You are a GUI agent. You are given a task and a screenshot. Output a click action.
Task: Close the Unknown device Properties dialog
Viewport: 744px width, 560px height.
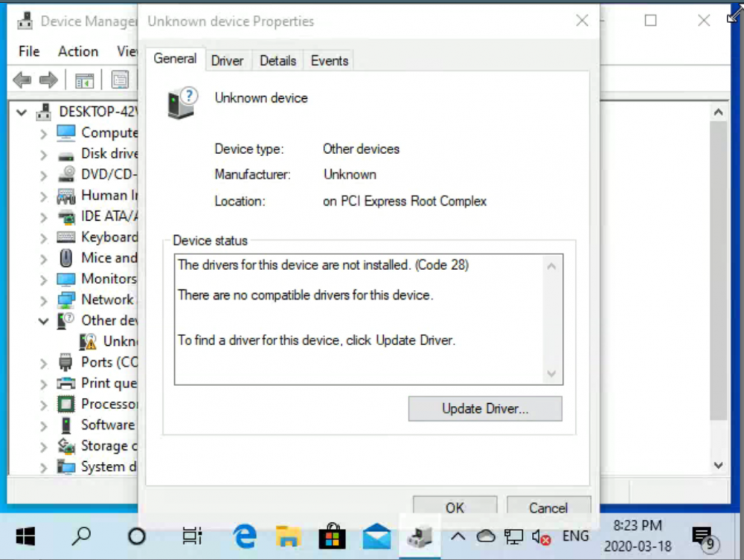pos(583,20)
